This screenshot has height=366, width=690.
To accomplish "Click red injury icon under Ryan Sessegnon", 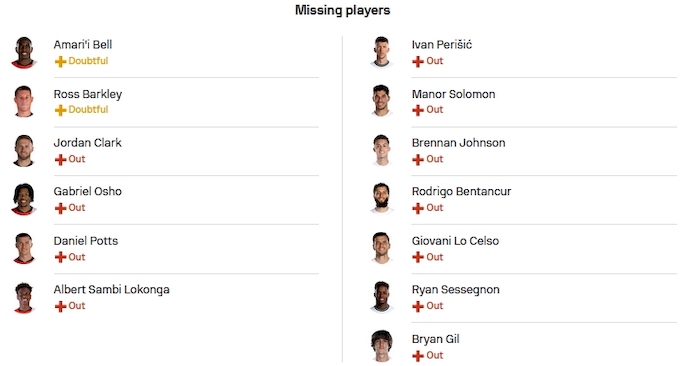I will point(418,306).
